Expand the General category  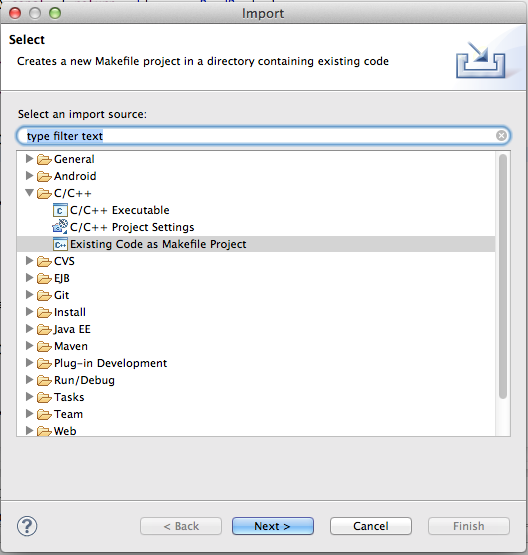[x=30, y=159]
